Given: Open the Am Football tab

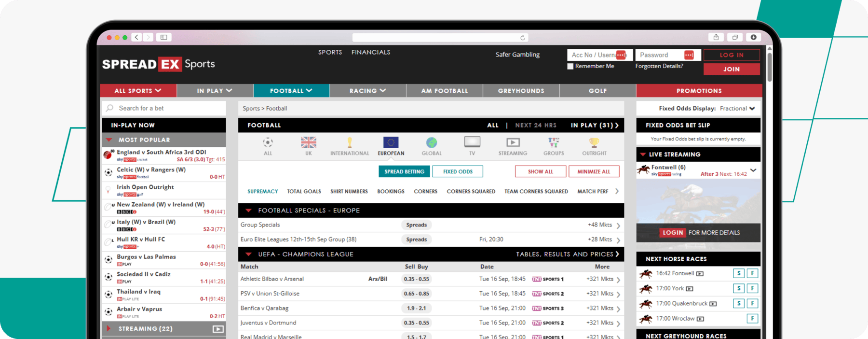Looking at the screenshot, I should click(445, 90).
